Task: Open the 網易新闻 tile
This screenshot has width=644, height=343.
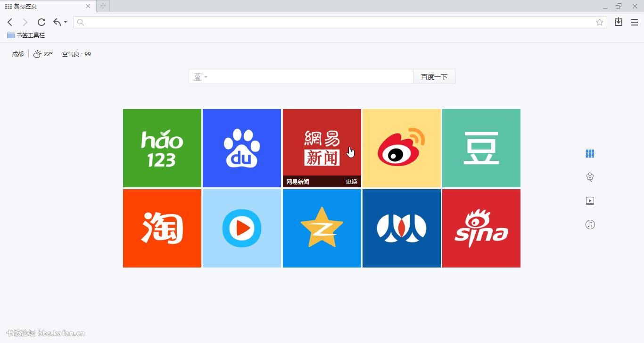Action: 322,148
